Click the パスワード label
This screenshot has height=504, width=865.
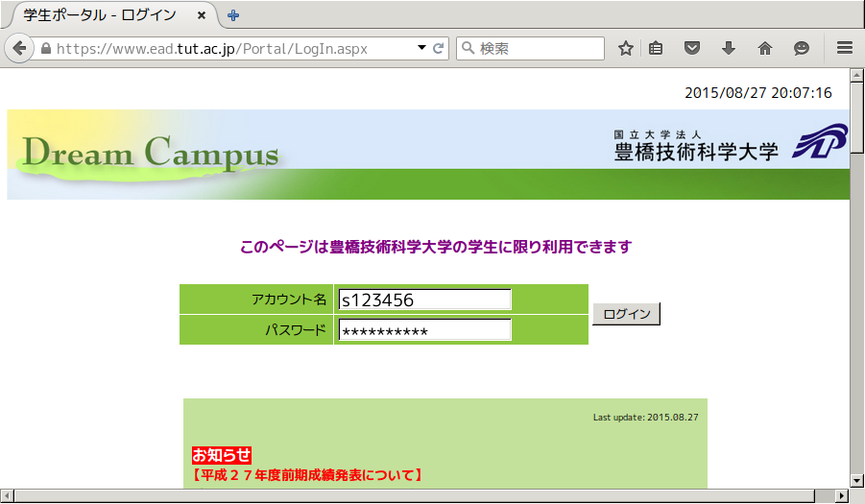coord(296,329)
